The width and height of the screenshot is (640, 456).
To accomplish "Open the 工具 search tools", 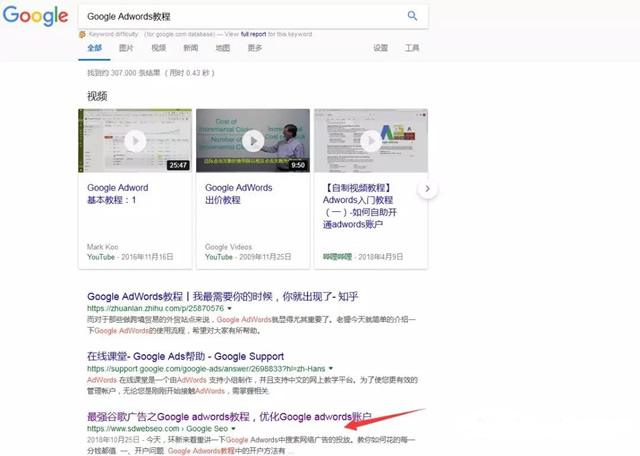I will (412, 48).
